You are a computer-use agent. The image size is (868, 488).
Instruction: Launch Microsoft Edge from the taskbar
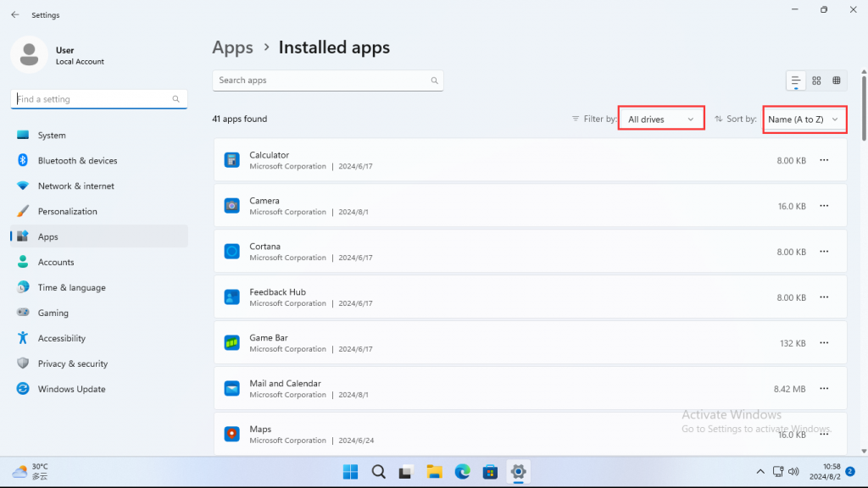tap(462, 472)
